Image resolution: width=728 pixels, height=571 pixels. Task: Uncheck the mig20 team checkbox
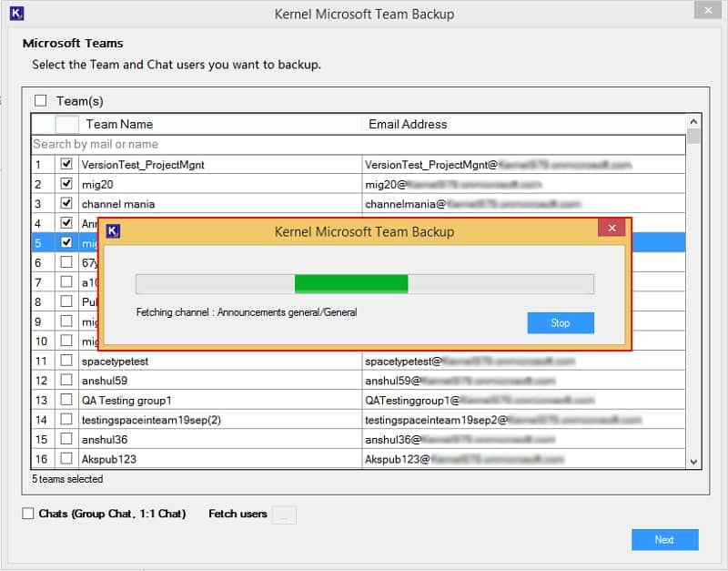(x=66, y=184)
